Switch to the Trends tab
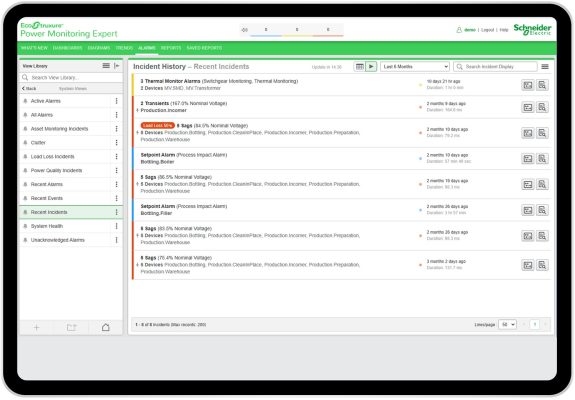 [x=124, y=48]
